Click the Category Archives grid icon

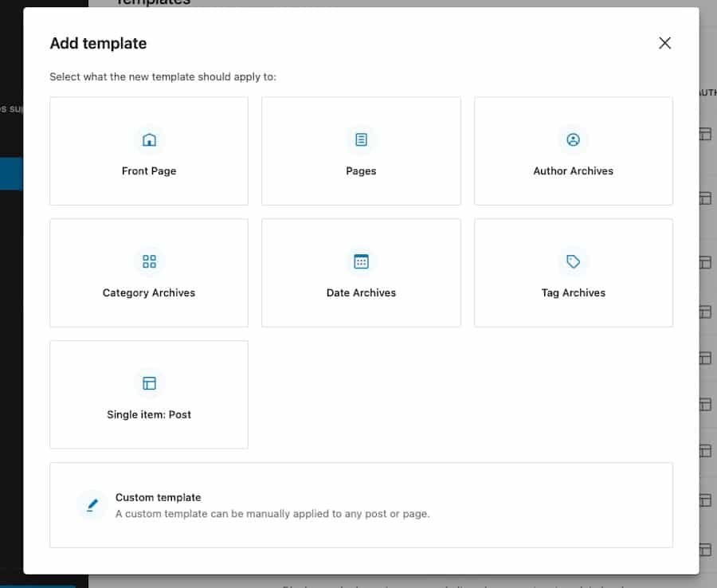149,261
